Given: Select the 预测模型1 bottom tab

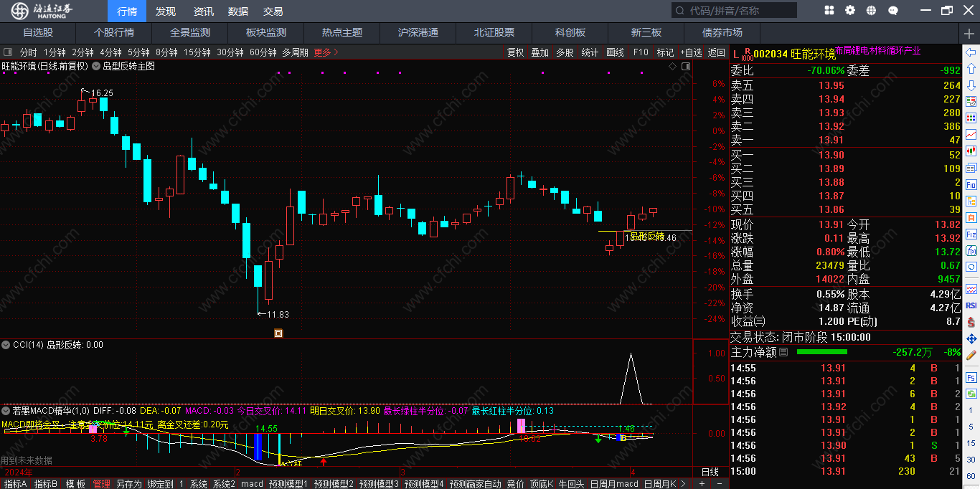Looking at the screenshot, I should tap(288, 484).
